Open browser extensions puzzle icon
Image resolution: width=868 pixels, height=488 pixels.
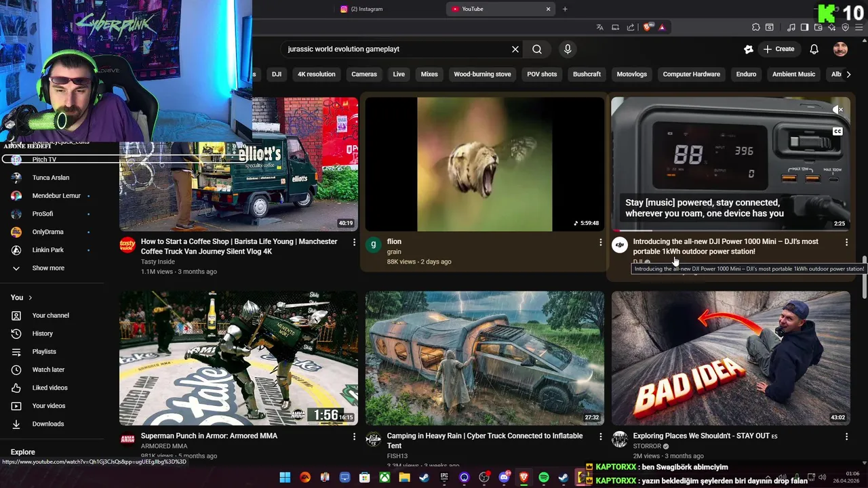[755, 27]
